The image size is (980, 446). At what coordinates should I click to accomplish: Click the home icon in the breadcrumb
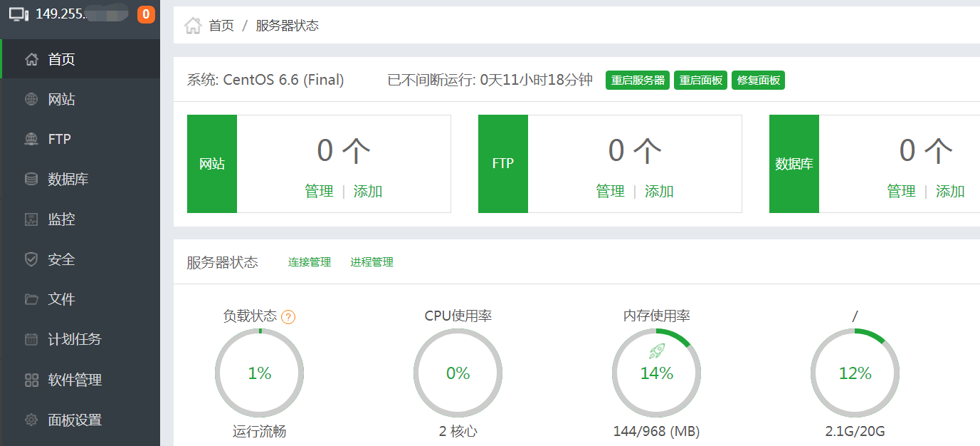pyautogui.click(x=192, y=26)
